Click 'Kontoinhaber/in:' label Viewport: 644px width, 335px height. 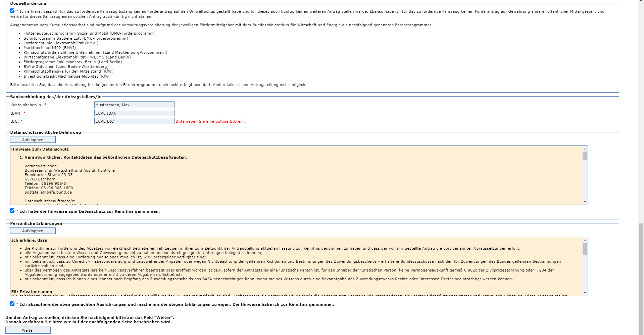(27, 105)
